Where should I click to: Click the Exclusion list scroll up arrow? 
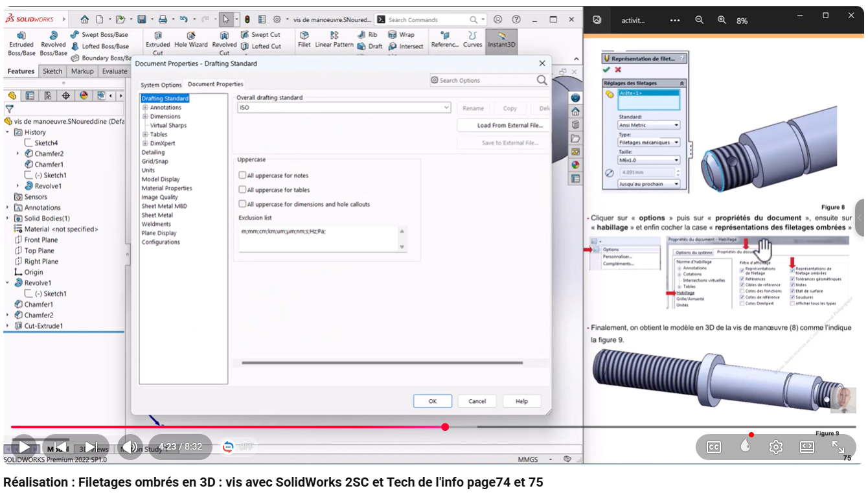coord(402,231)
